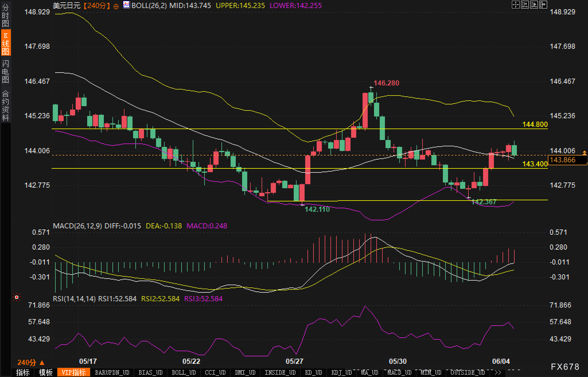Click the 144.800 yellow resistance line label
The width and height of the screenshot is (588, 377).
[535, 124]
